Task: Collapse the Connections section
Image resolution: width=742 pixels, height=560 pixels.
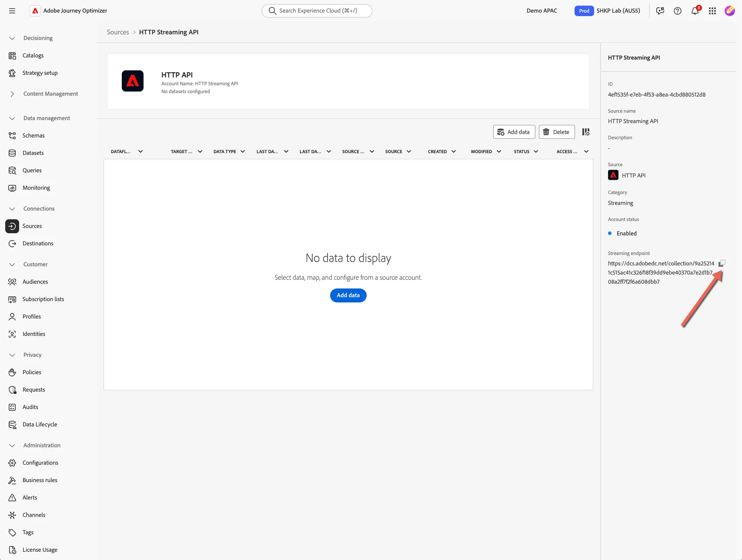Action: tap(12, 209)
